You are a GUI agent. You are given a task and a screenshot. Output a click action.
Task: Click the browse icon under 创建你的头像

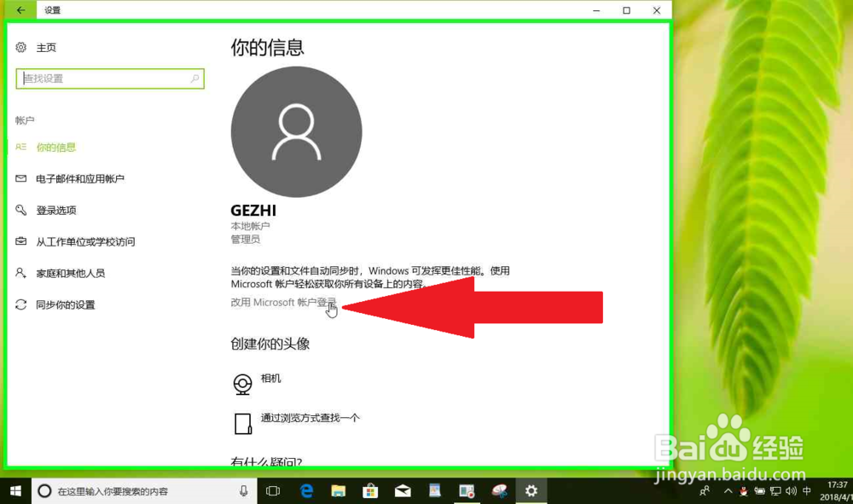242,420
